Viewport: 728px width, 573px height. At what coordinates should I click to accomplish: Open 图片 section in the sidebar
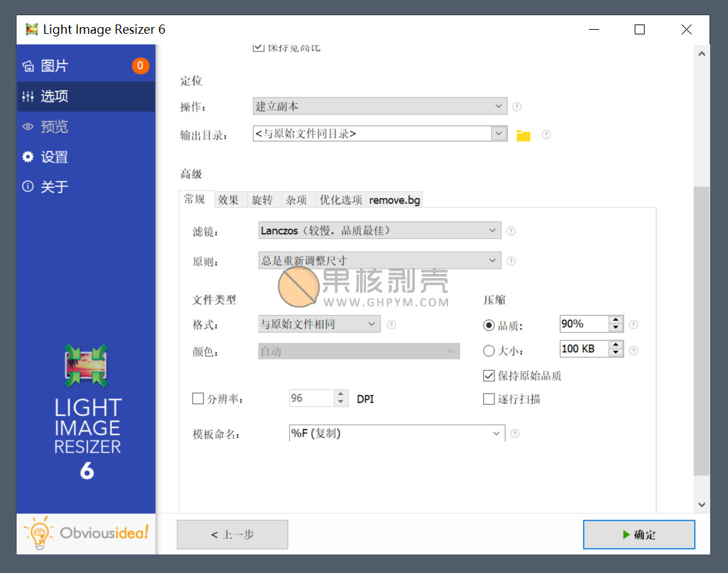point(54,66)
